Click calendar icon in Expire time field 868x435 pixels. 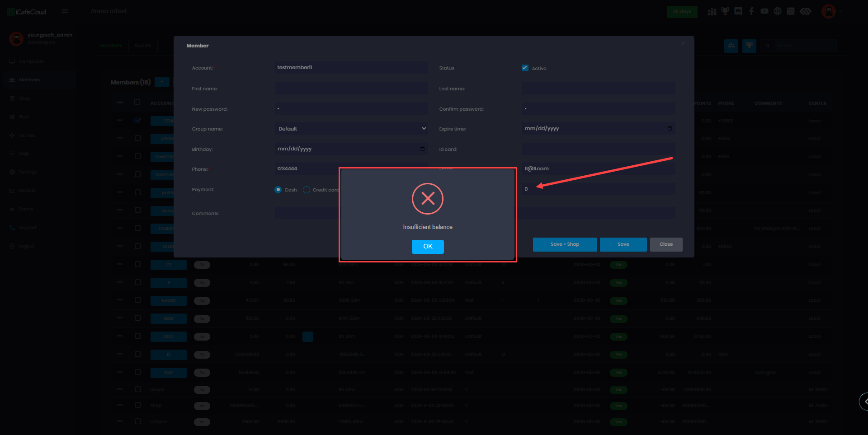click(x=670, y=129)
